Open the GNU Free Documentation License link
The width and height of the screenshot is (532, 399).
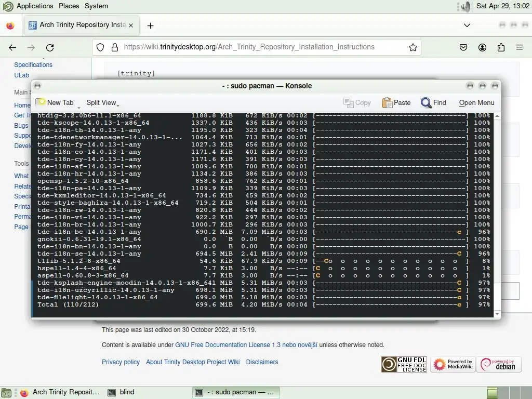click(246, 345)
